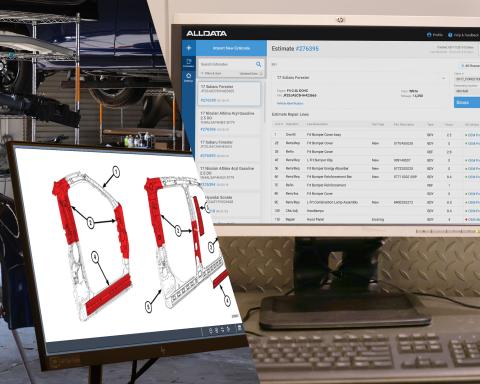
Task: Open the Updated Date sort dropdown
Action: (x=251, y=73)
